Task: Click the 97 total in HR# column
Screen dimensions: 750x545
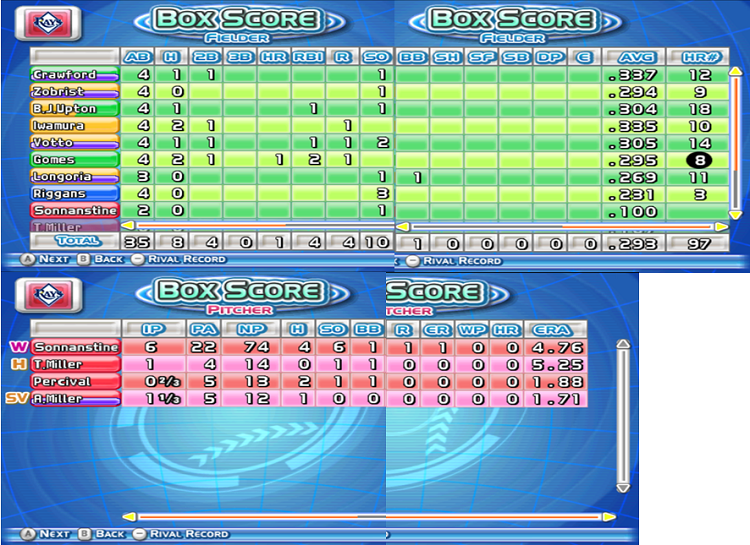Action: point(699,244)
